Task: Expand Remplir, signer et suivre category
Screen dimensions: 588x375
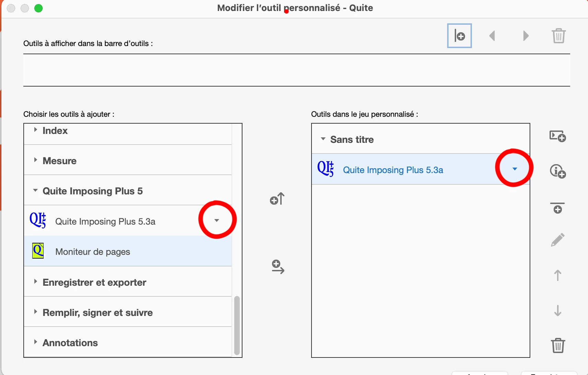Action: [35, 312]
